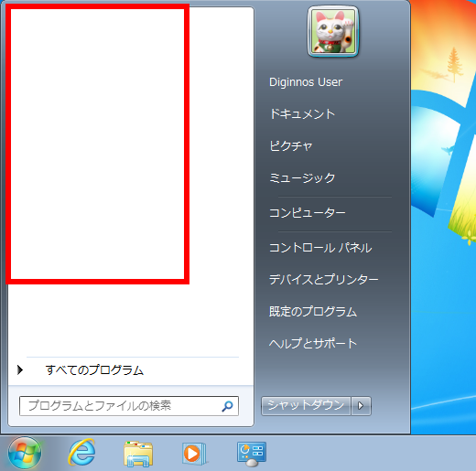Open デバイスとプリンター
The height and width of the screenshot is (471, 476).
point(324,280)
